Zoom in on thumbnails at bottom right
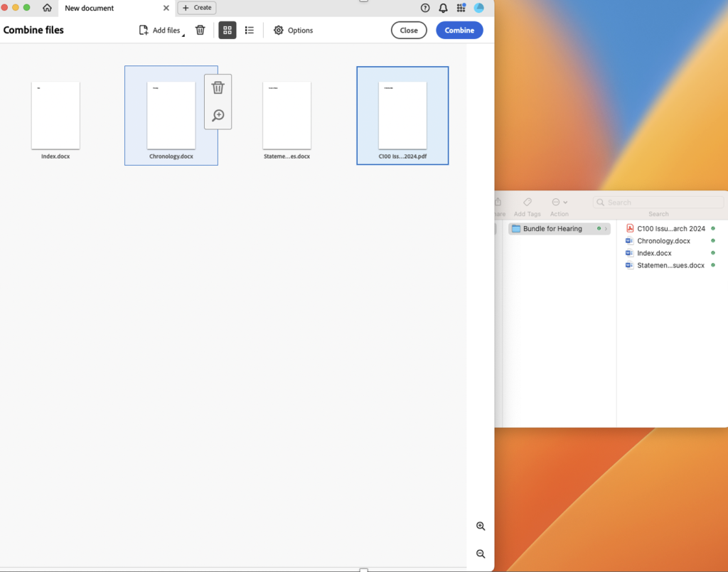Viewport: 728px width, 572px height. pyautogui.click(x=481, y=527)
